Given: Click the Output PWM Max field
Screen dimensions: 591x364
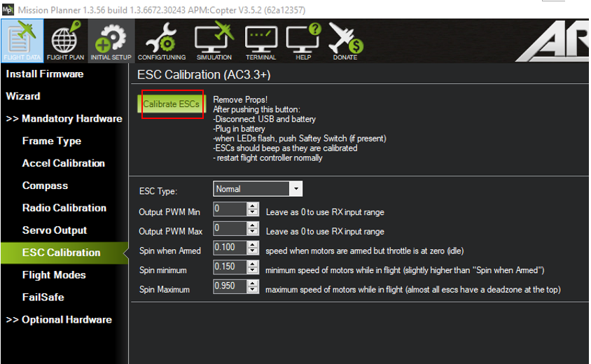Looking at the screenshot, I should tap(230, 228).
